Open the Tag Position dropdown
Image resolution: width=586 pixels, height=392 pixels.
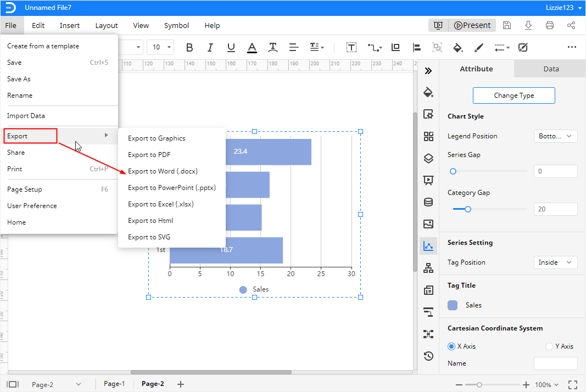click(x=555, y=262)
